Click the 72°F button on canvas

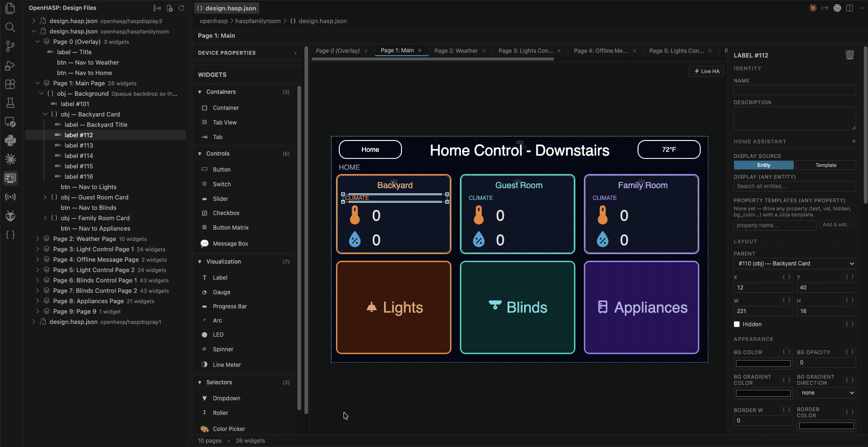pyautogui.click(x=669, y=149)
